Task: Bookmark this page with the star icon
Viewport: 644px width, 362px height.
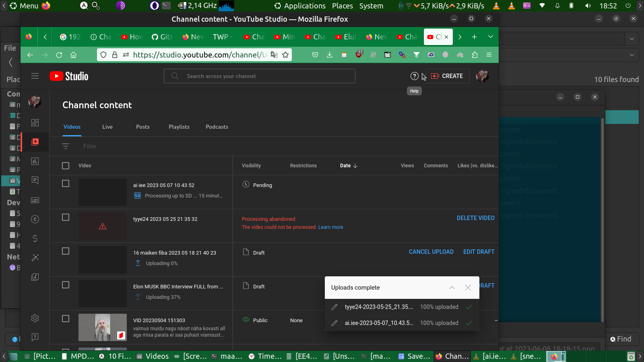Action: coord(285,55)
